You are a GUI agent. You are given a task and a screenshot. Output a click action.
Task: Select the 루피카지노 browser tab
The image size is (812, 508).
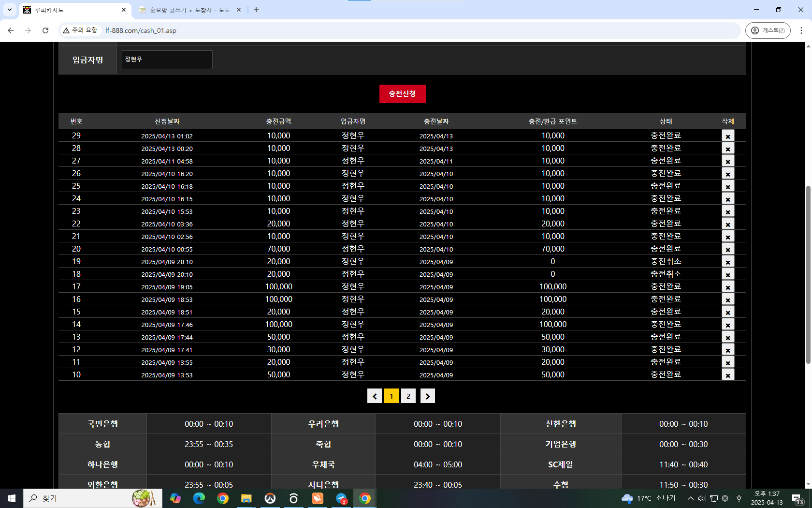tap(75, 10)
